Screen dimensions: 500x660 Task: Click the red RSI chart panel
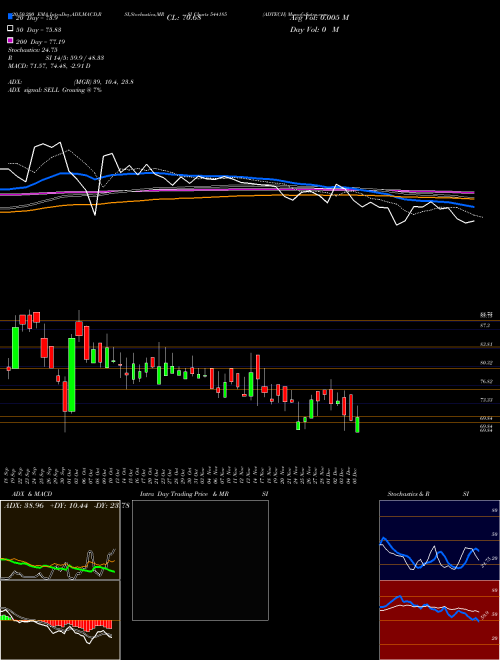click(439, 620)
